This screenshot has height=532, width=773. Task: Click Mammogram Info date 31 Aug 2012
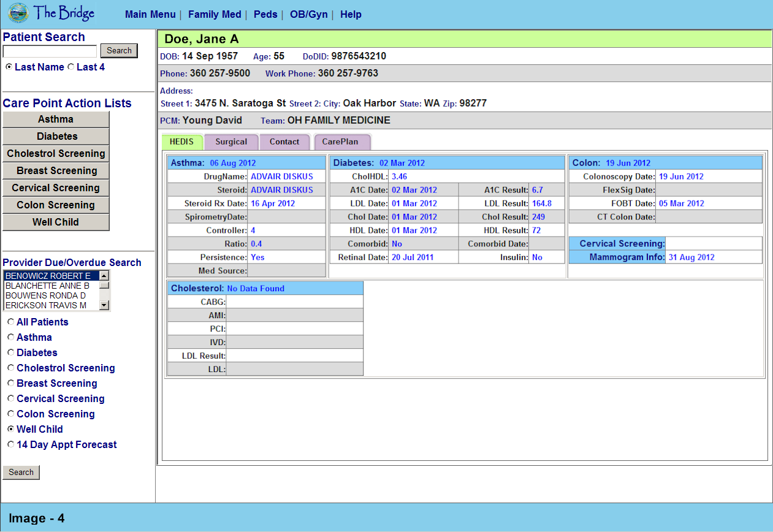click(x=691, y=257)
